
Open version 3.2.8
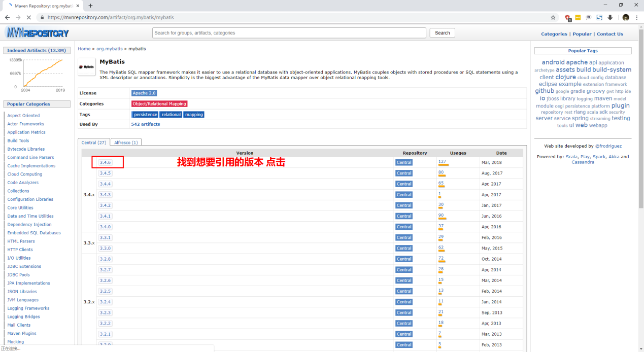(x=105, y=259)
